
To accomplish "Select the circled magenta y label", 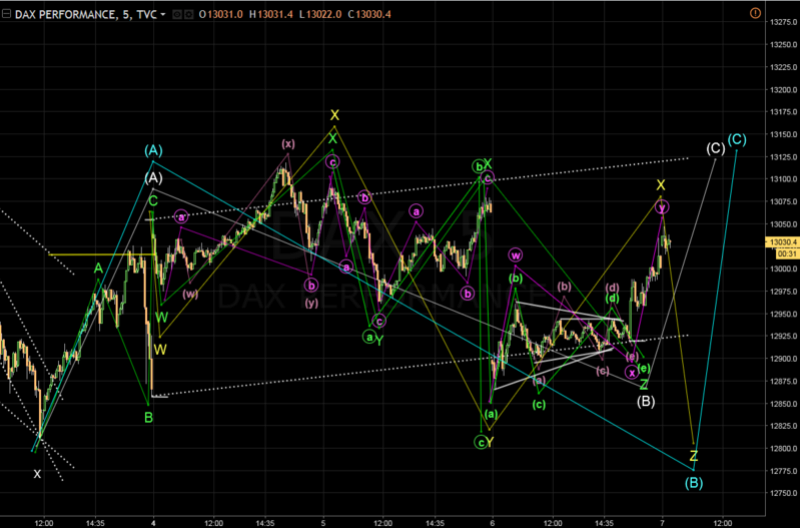I will pos(662,208).
